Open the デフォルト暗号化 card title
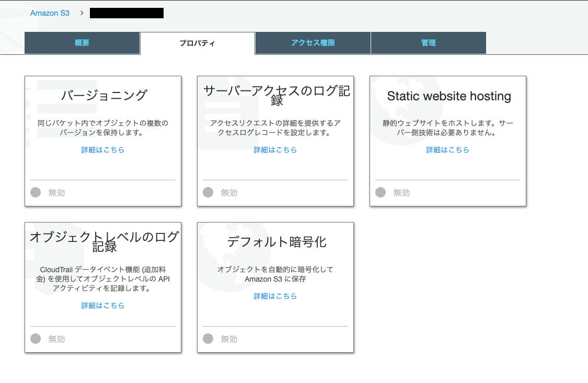This screenshot has height=383, width=588. pyautogui.click(x=276, y=242)
